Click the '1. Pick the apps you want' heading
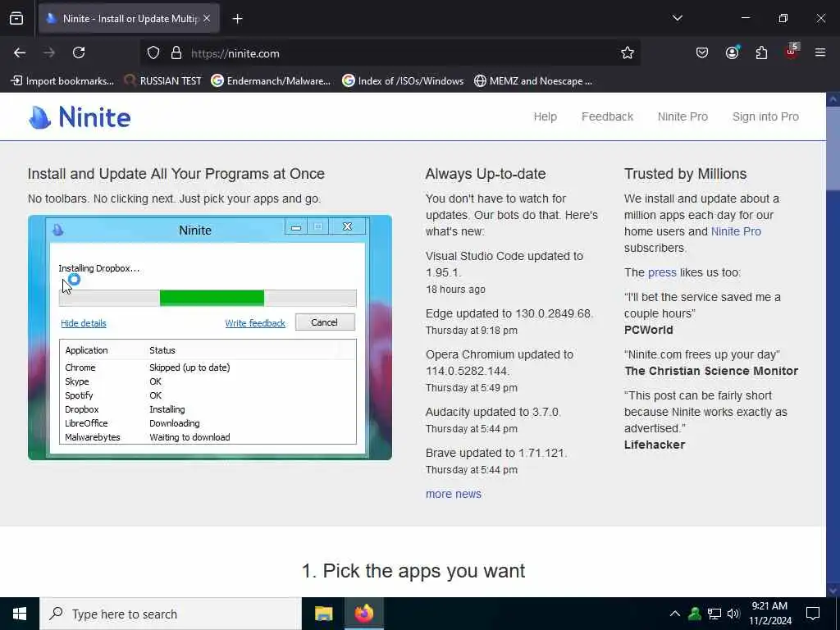 [413, 571]
